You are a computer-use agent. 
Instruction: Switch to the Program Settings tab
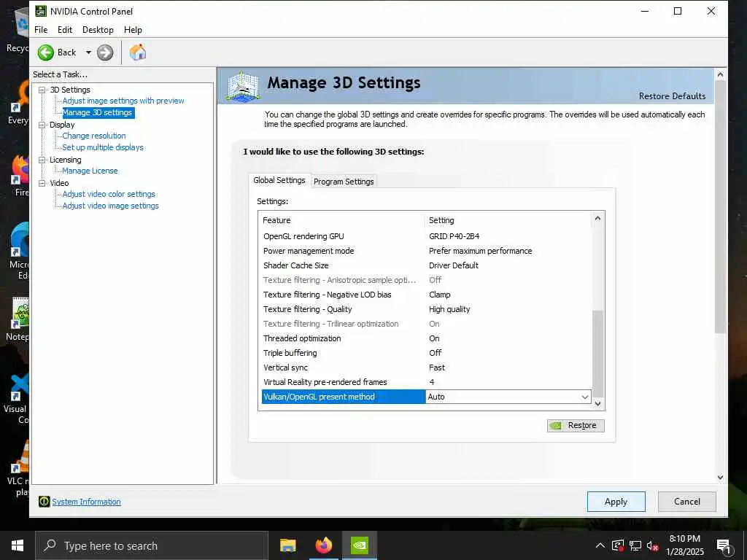click(344, 182)
